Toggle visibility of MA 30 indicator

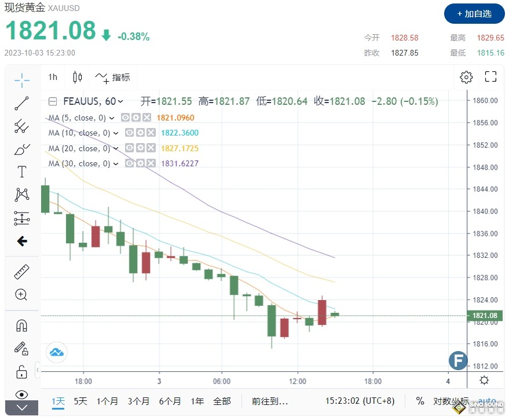click(x=129, y=163)
